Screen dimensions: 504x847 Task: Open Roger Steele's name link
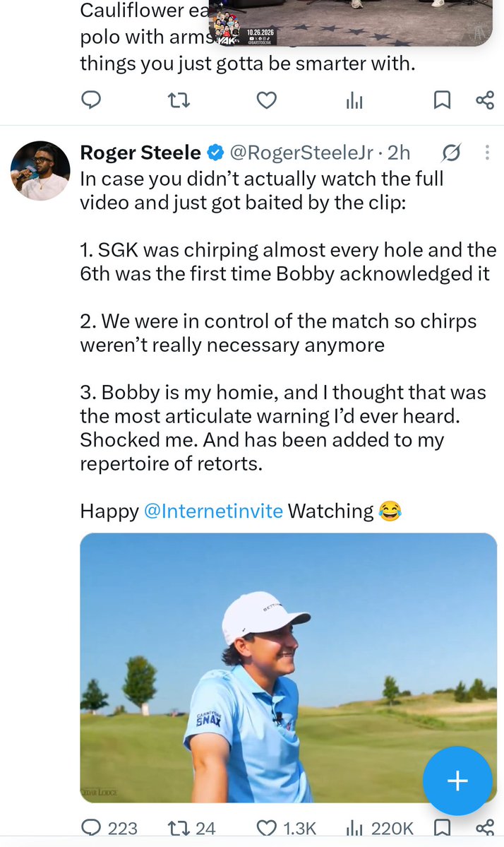click(140, 153)
